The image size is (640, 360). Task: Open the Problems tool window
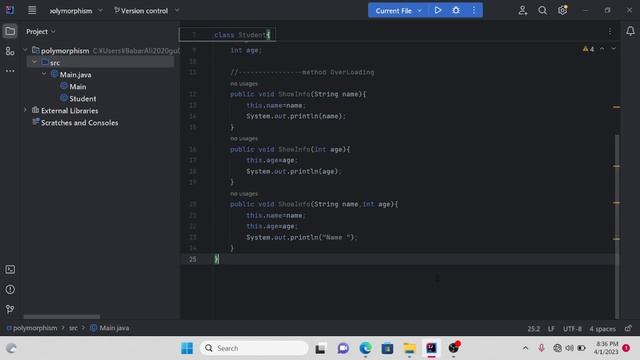[x=10, y=289]
